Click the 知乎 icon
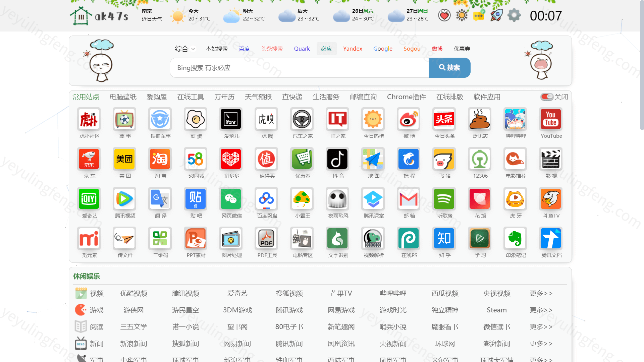 444,238
